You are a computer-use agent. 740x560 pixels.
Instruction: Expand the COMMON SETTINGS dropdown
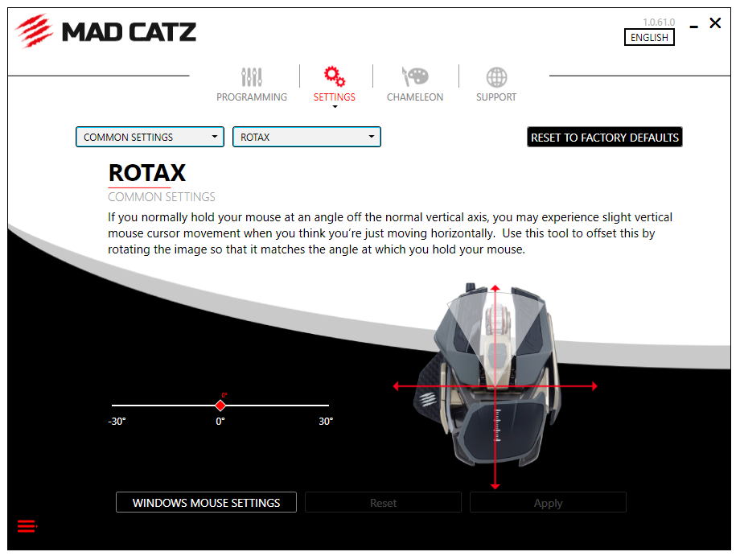[150, 137]
